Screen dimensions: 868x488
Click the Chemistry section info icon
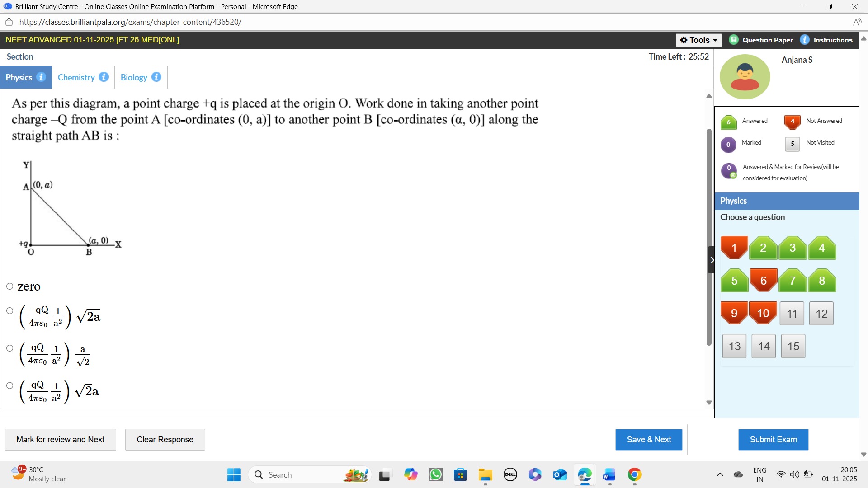click(x=104, y=77)
